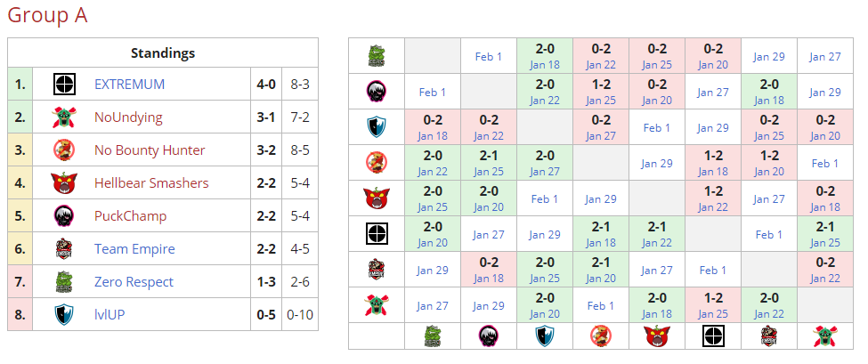The image size is (868, 364).
Task: Click Zero Respect logo in crosstable bottom row
Action: click(433, 336)
